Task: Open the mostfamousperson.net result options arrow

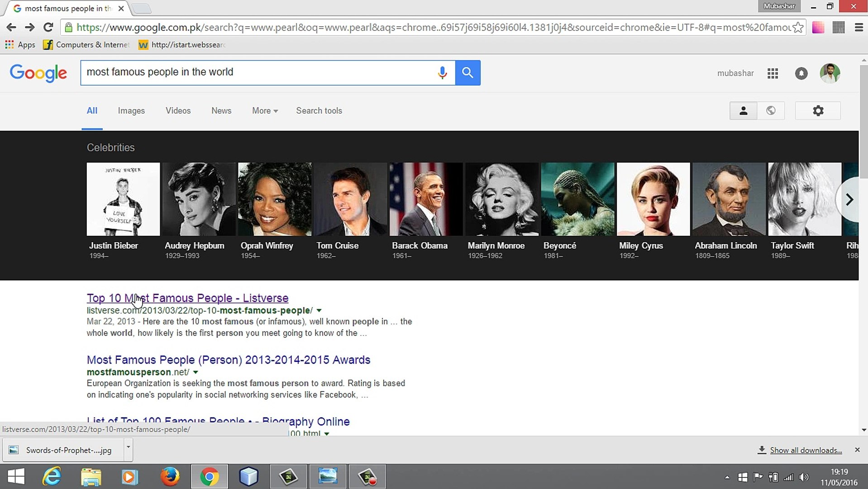Action: 196,372
